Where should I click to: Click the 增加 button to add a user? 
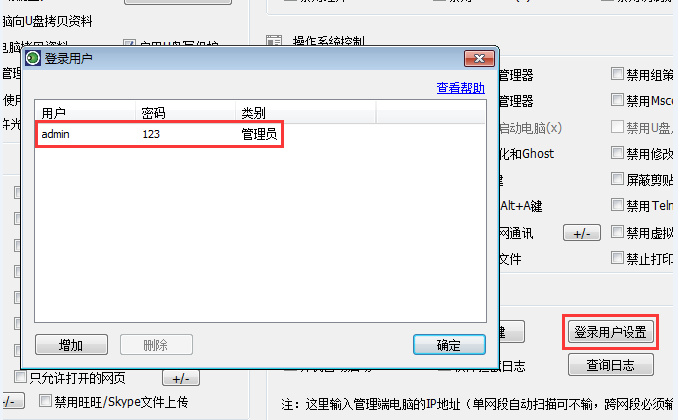(71, 345)
